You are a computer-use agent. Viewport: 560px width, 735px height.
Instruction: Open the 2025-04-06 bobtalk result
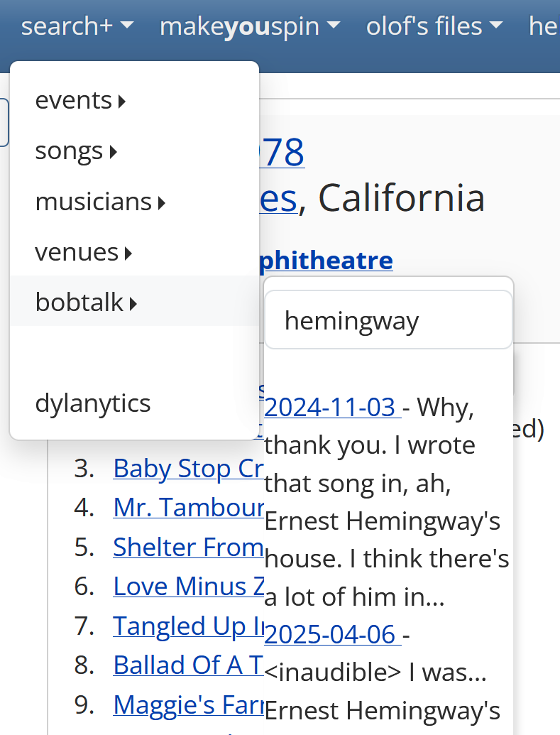coord(331,633)
